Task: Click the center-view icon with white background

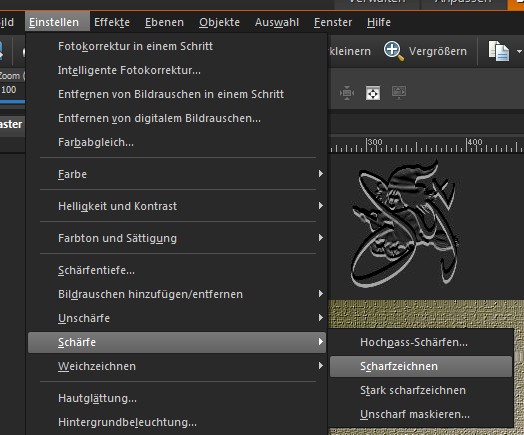Action: pyautogui.click(x=373, y=93)
